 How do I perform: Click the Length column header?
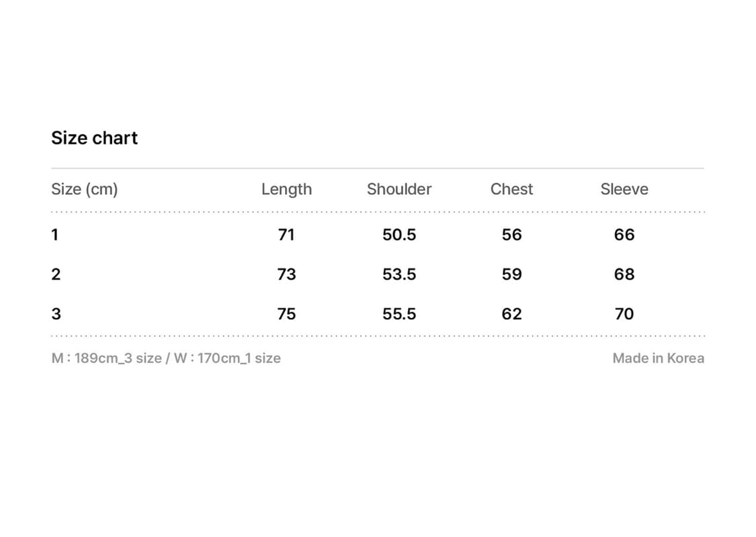(x=286, y=190)
